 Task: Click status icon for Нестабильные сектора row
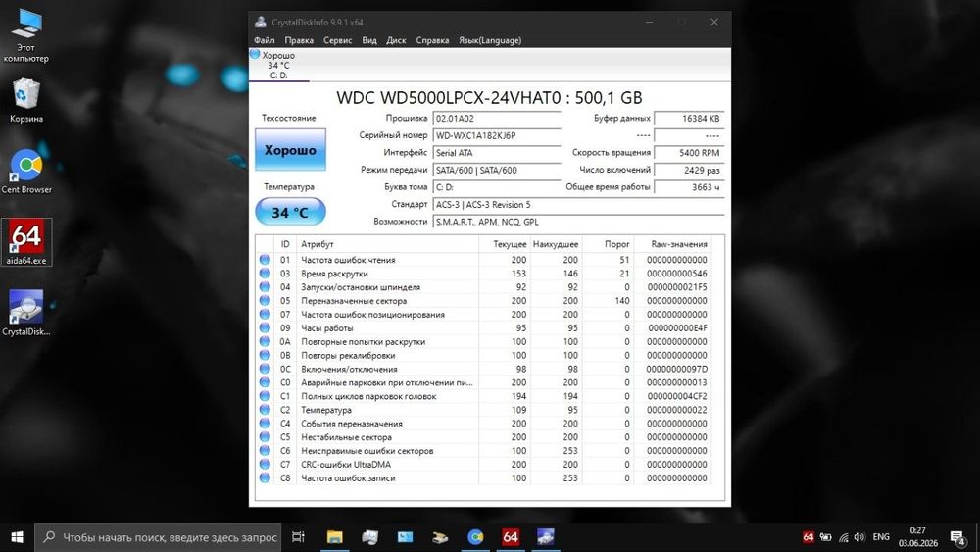pos(265,437)
